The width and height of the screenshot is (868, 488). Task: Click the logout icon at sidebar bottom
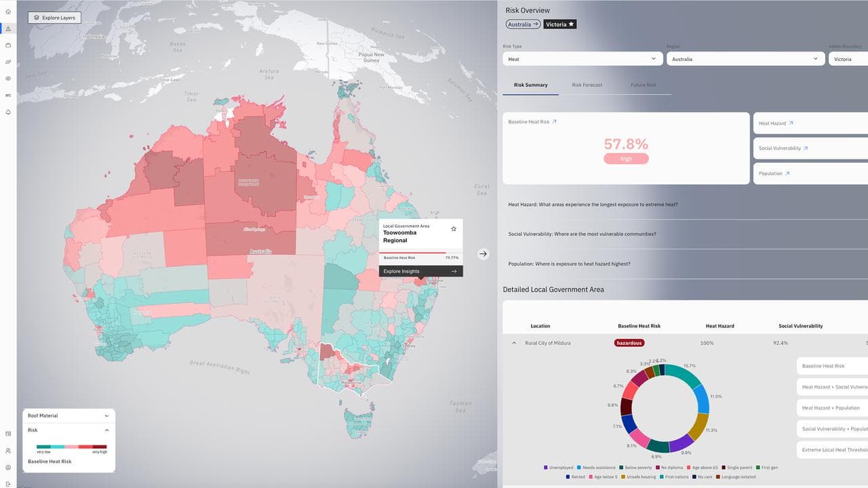click(x=8, y=483)
